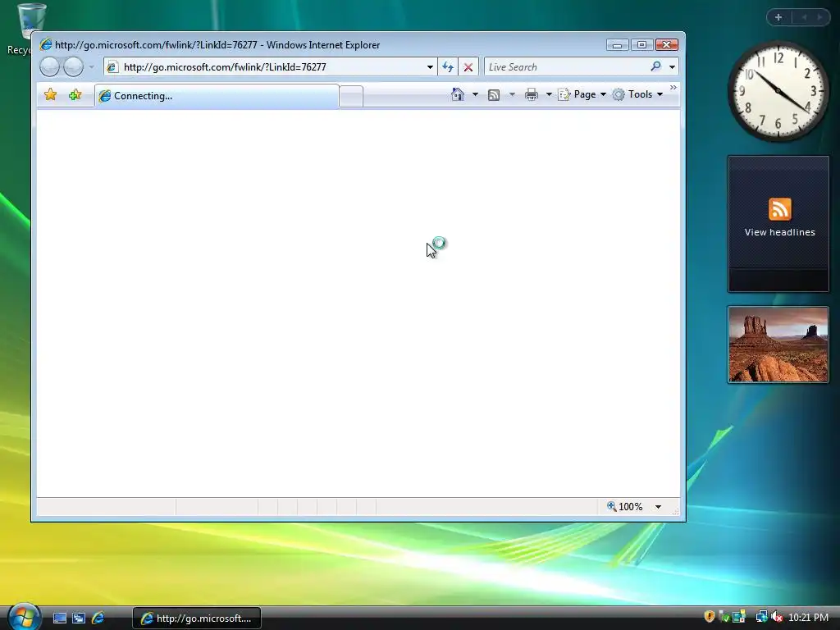The width and height of the screenshot is (840, 630).
Task: Click the RSS Feeds toolbar icon
Action: pos(494,95)
